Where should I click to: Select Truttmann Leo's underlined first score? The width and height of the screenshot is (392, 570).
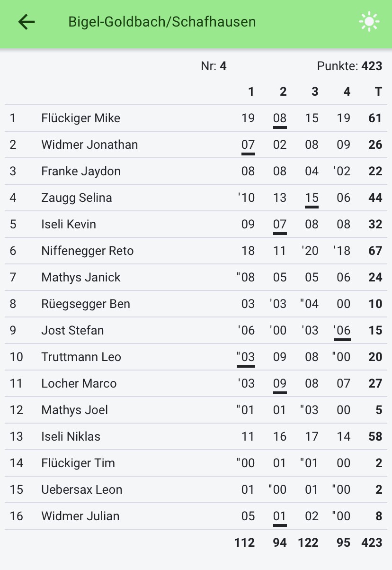click(x=246, y=357)
